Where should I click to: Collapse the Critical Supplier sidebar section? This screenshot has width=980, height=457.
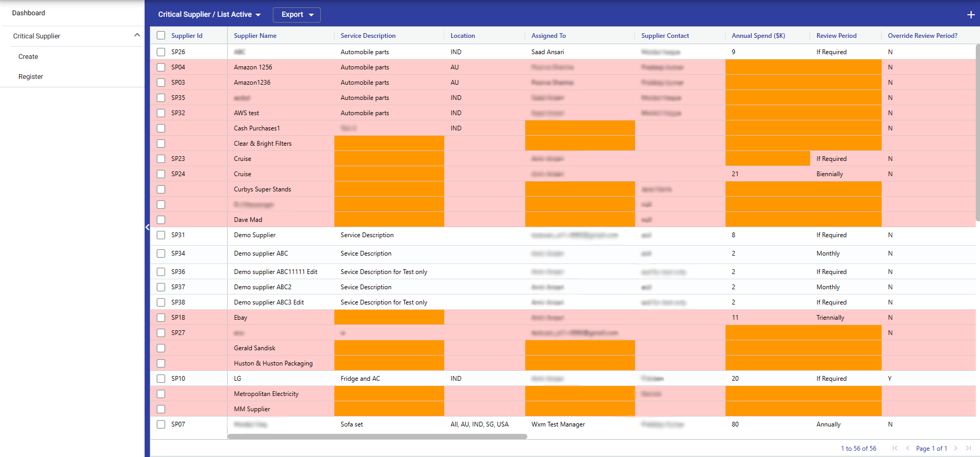point(137,35)
